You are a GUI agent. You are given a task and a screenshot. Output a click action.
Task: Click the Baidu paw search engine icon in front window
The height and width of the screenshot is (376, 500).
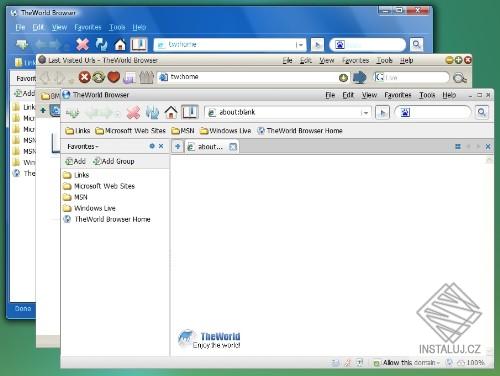pos(405,112)
